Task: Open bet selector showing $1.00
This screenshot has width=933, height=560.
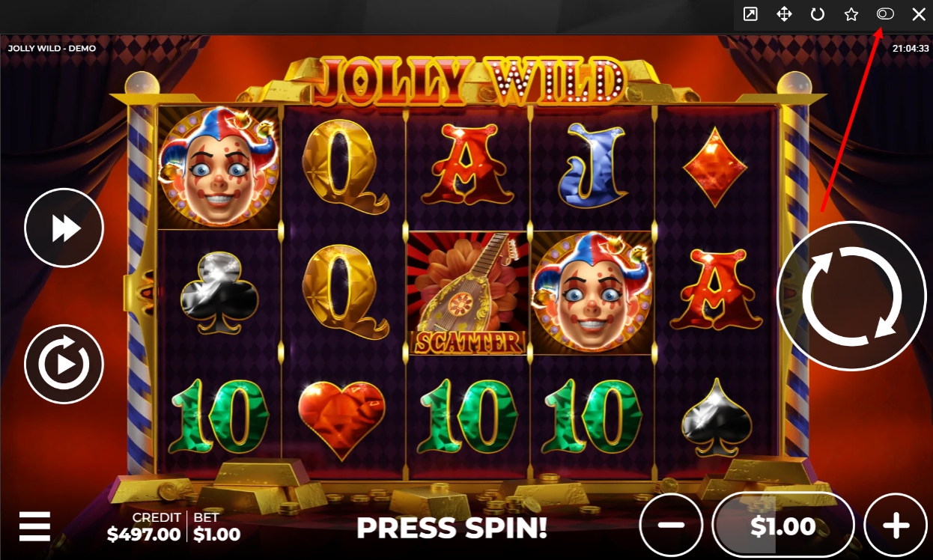Action: [x=783, y=526]
